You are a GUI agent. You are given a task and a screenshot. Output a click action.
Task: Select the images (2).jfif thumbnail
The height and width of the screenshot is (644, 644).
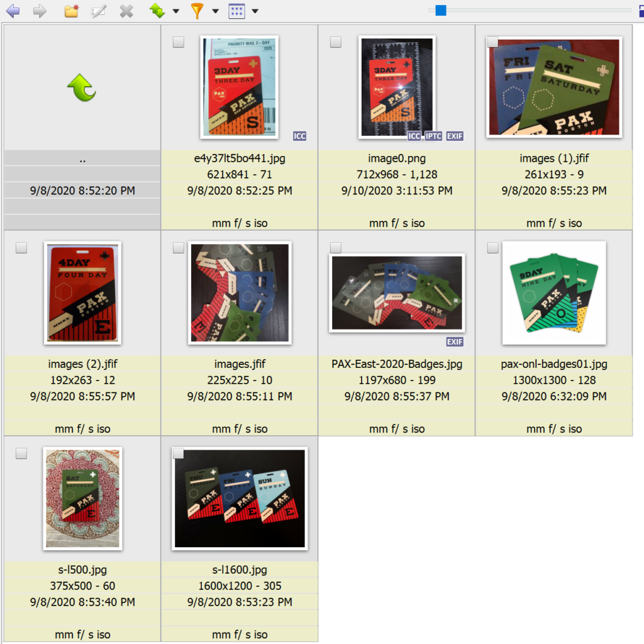click(82, 293)
